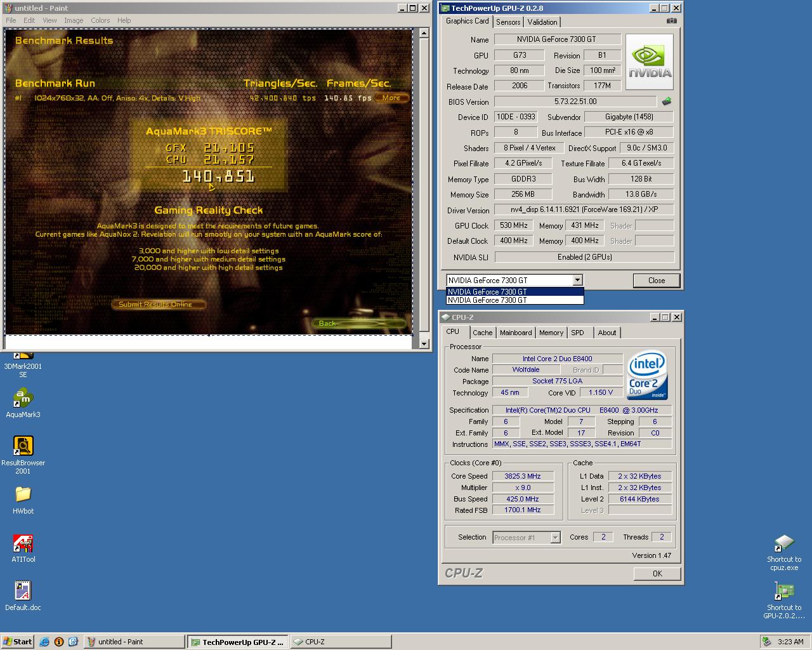Switch to GPU-Z Validation tab

coord(542,22)
